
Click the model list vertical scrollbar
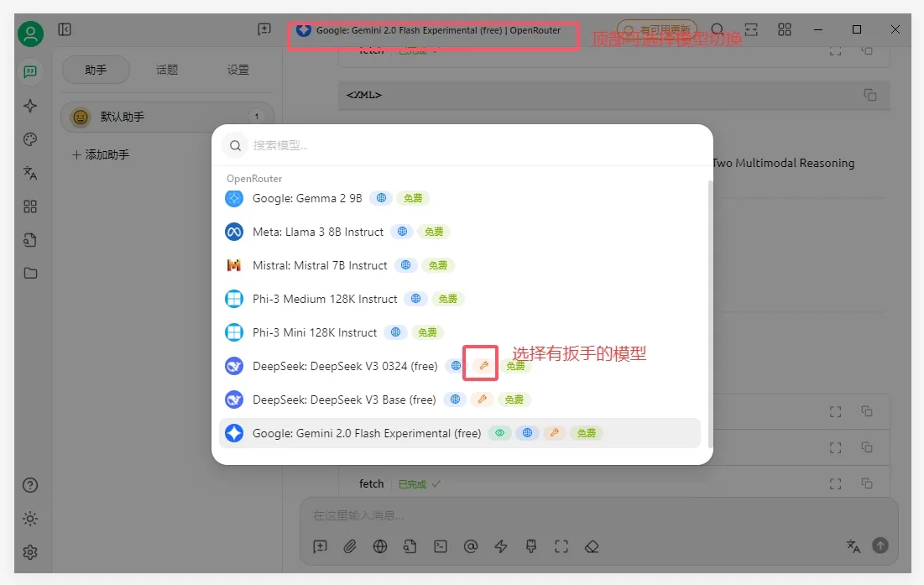(x=709, y=311)
